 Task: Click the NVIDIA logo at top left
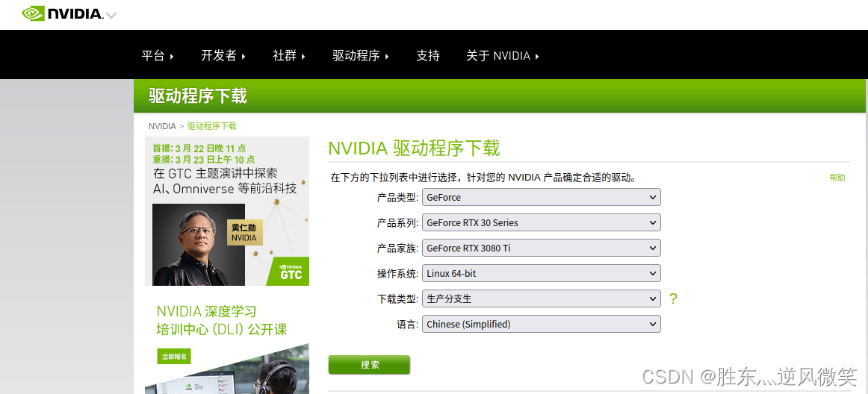point(63,13)
